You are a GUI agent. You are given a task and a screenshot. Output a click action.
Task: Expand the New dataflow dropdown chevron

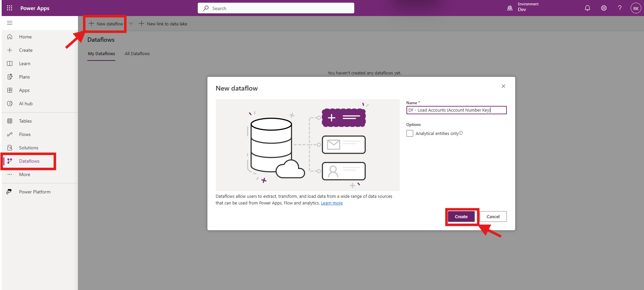point(131,23)
